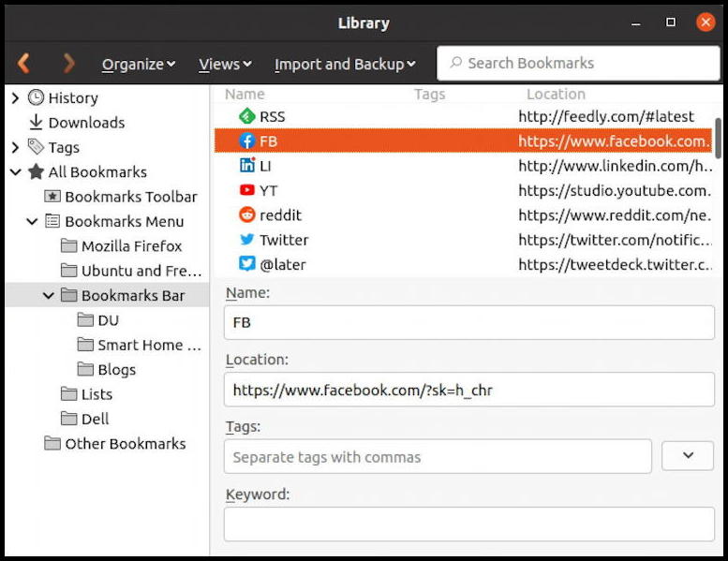Click the studio.youtube.com location cell

point(615,190)
